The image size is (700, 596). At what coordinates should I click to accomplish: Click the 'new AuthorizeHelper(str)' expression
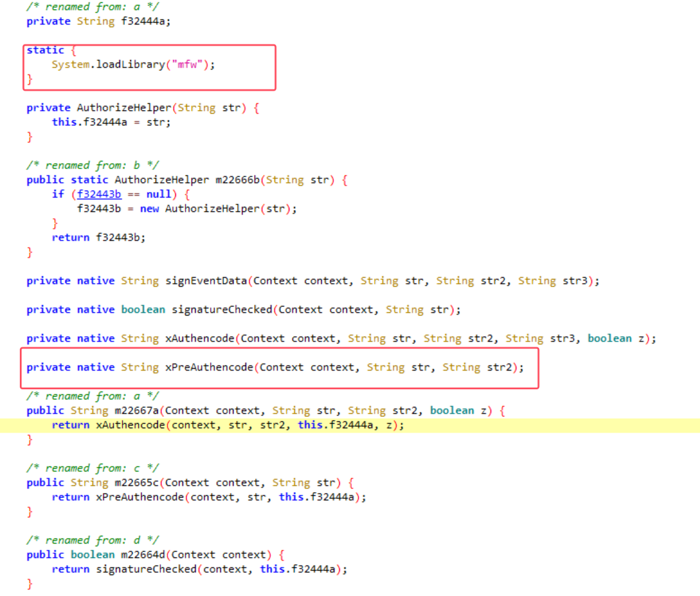coord(215,208)
